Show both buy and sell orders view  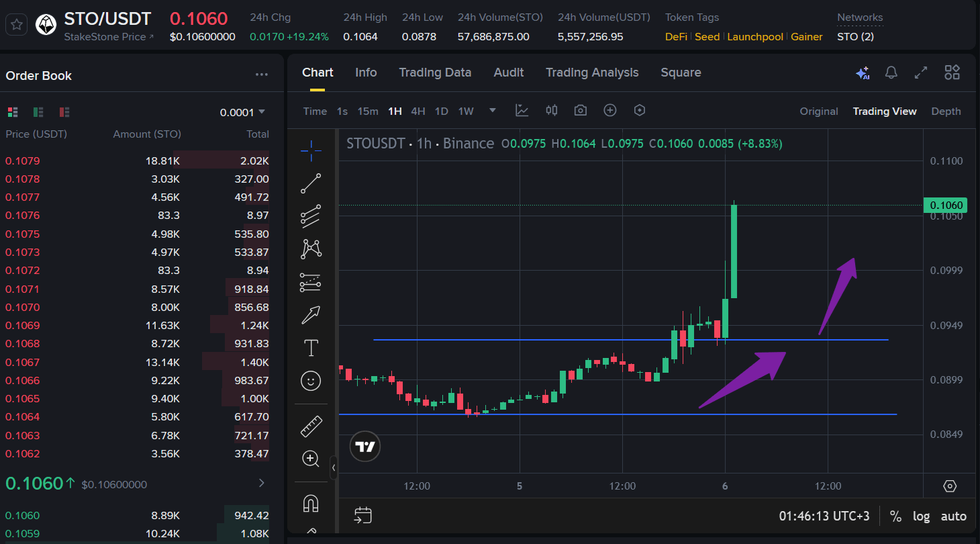coord(13,111)
